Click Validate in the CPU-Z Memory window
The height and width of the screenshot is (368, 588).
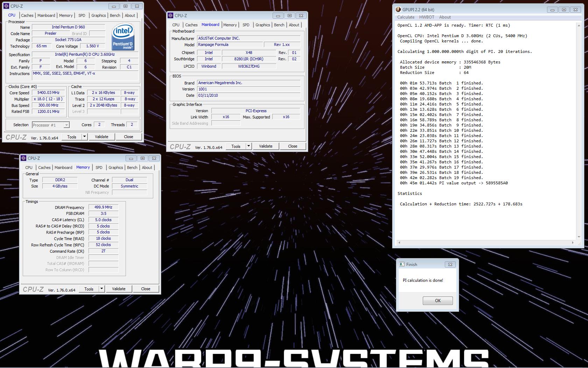tap(119, 289)
